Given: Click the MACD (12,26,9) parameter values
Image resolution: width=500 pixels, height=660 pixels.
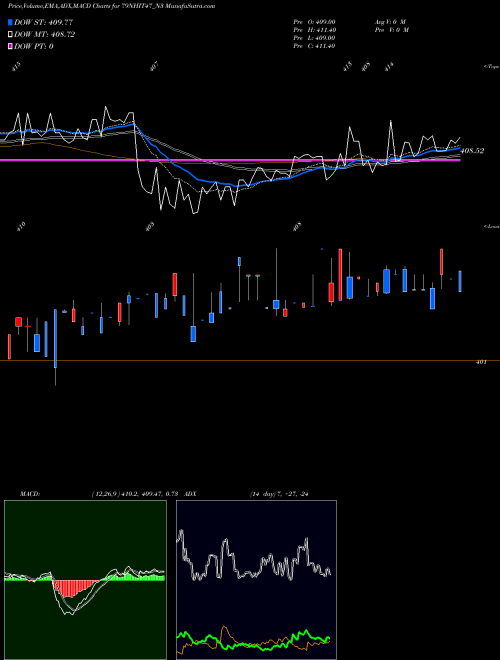Looking at the screenshot, I should point(133,494).
